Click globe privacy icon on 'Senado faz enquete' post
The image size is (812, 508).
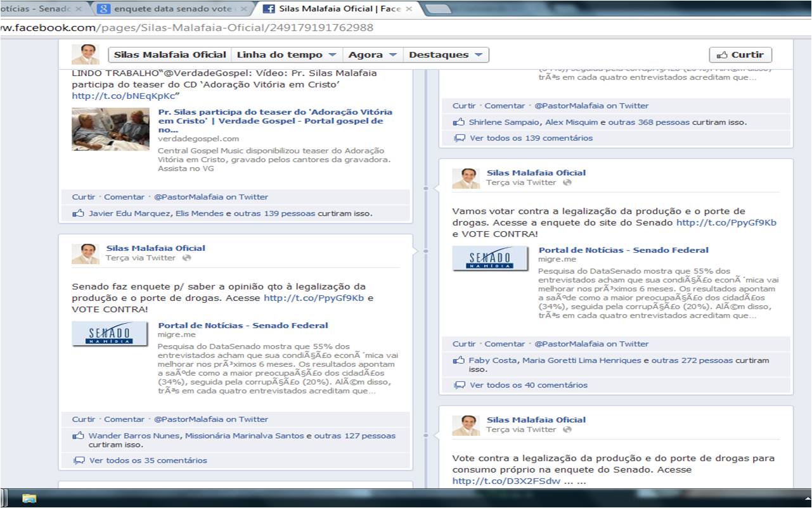[186, 258]
